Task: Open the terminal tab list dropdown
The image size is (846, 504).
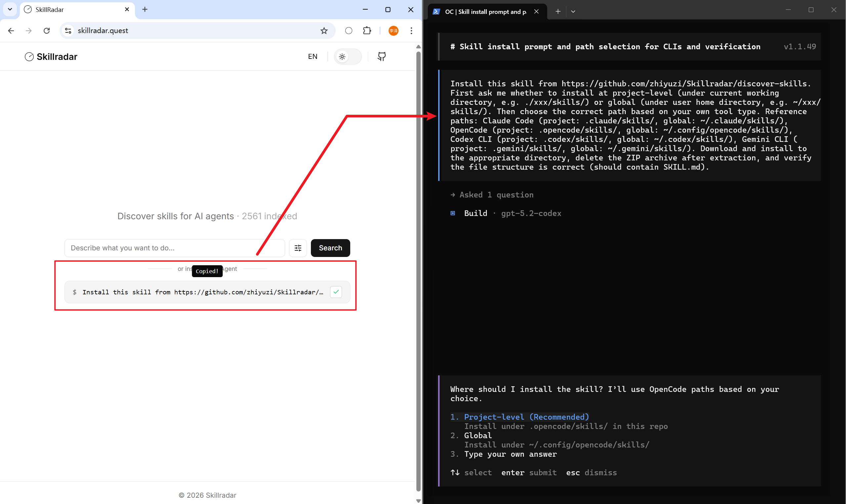Action: click(x=573, y=11)
